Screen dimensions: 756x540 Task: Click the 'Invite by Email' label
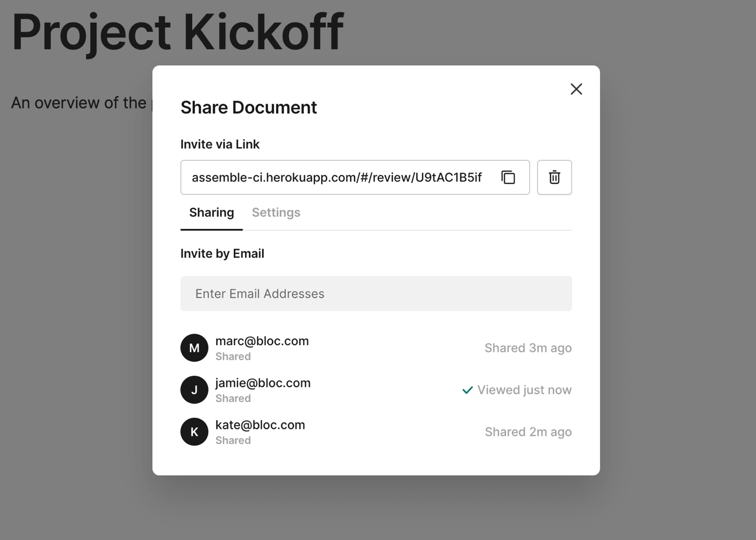[x=222, y=254]
